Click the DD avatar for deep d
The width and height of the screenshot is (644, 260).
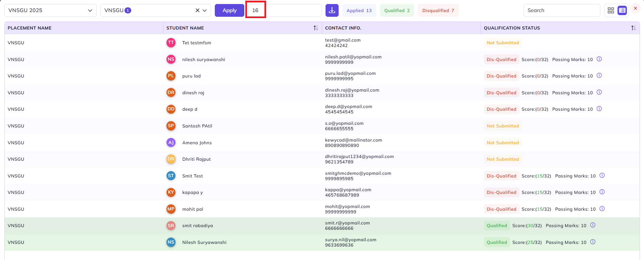point(171,109)
